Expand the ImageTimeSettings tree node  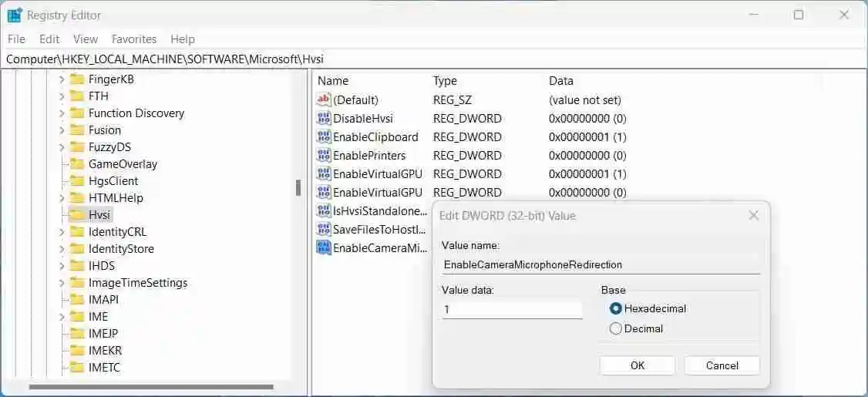click(62, 283)
